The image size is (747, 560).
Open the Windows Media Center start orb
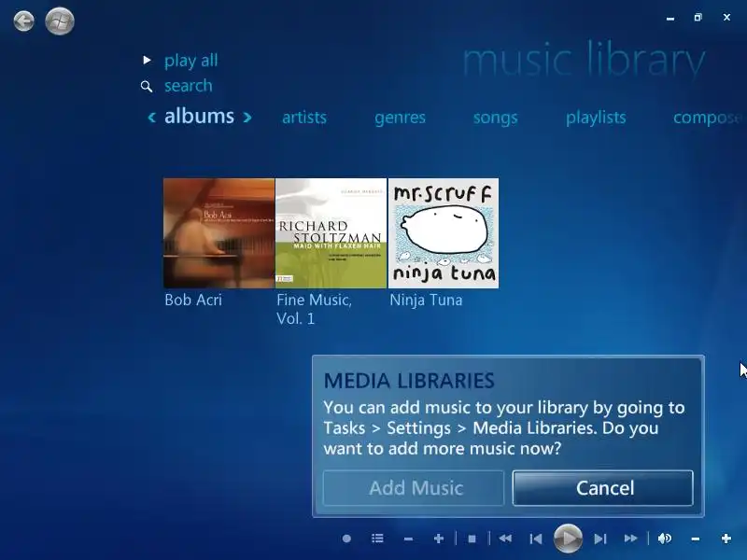click(60, 21)
